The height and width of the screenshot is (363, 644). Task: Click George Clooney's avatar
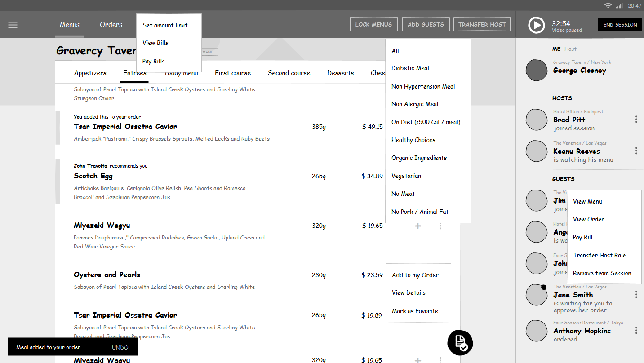click(537, 70)
